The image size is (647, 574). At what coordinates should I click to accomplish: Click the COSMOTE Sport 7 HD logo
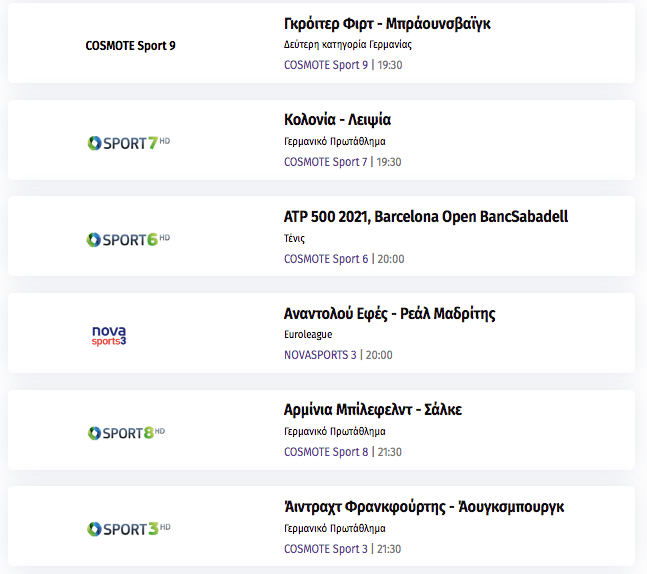(129, 143)
